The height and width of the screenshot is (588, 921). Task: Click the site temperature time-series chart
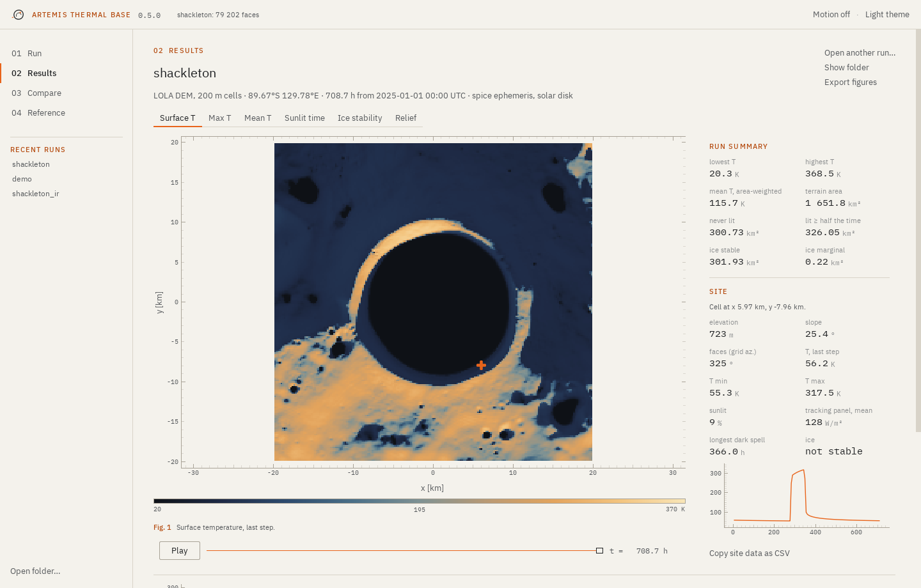point(799,499)
